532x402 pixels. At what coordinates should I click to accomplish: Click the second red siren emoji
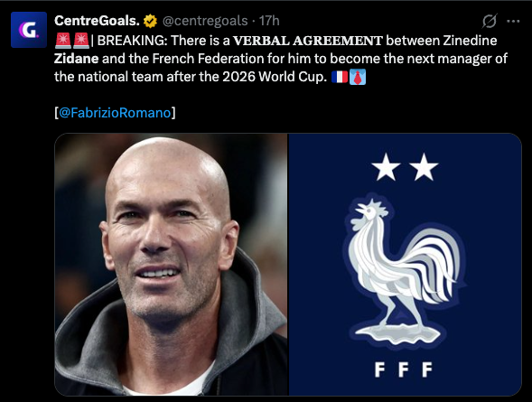tap(80, 41)
